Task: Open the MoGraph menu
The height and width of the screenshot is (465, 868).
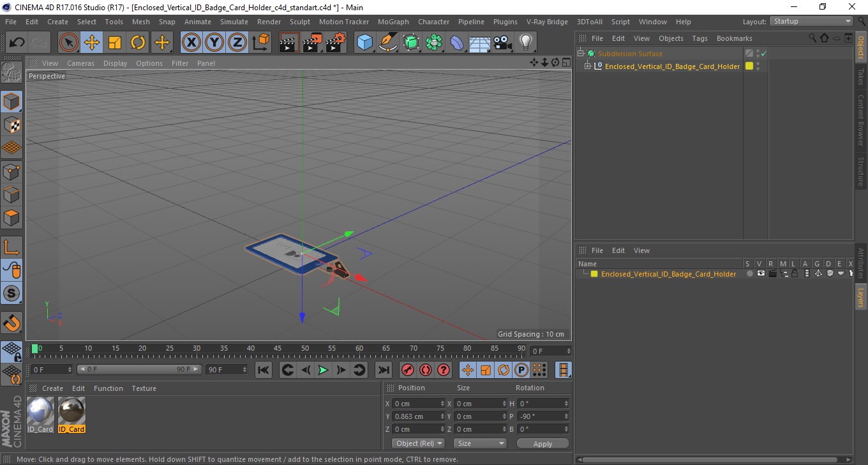Action: coord(393,22)
